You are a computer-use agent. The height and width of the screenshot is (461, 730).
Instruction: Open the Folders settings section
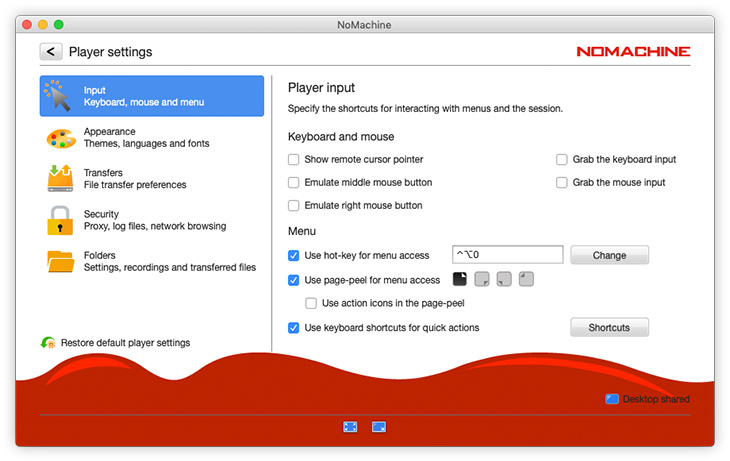tap(150, 261)
